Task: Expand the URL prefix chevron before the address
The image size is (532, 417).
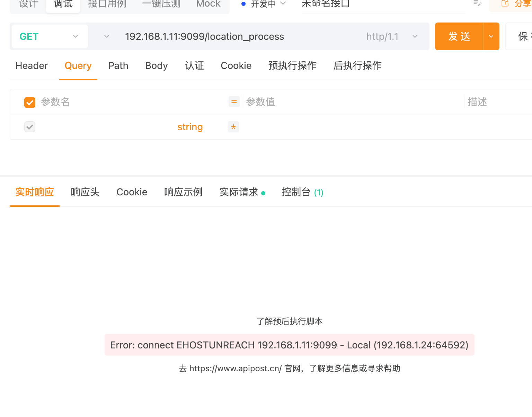Action: click(107, 36)
